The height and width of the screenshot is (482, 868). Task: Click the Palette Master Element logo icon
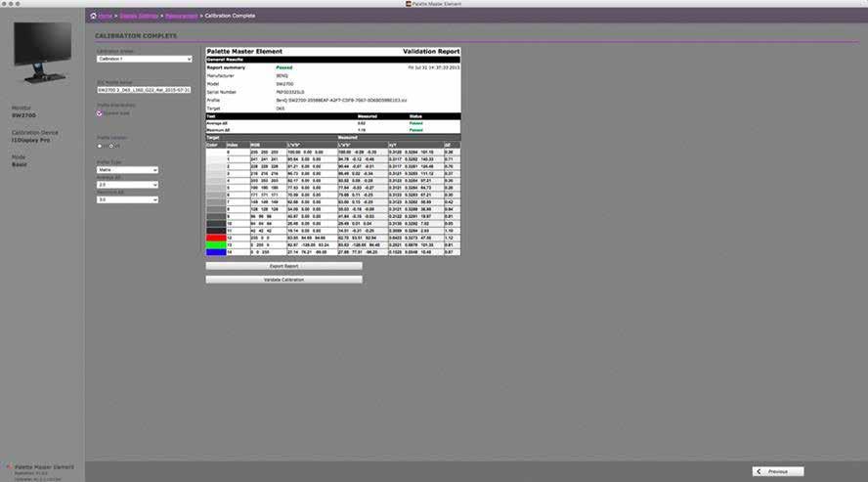(x=9, y=467)
